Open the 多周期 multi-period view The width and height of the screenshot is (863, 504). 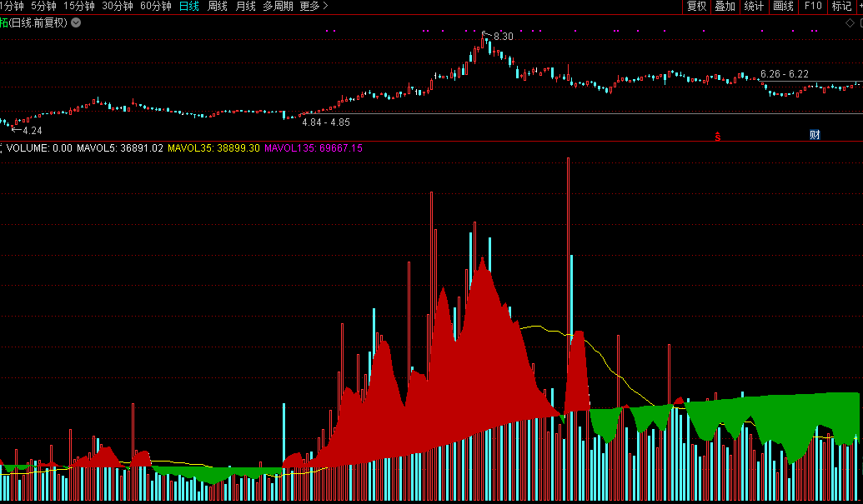(x=278, y=7)
